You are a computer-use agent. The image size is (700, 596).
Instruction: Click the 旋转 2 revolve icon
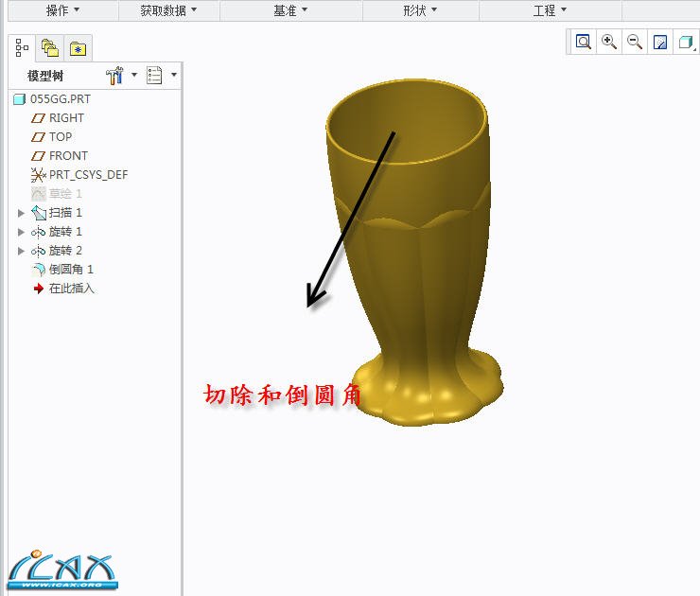point(39,251)
